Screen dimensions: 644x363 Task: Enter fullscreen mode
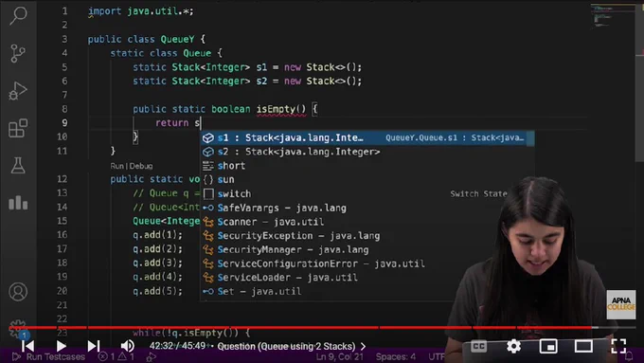pyautogui.click(x=618, y=346)
